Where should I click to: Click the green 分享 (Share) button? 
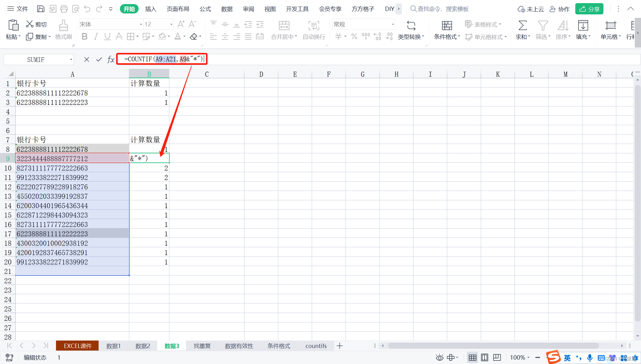[x=589, y=9]
